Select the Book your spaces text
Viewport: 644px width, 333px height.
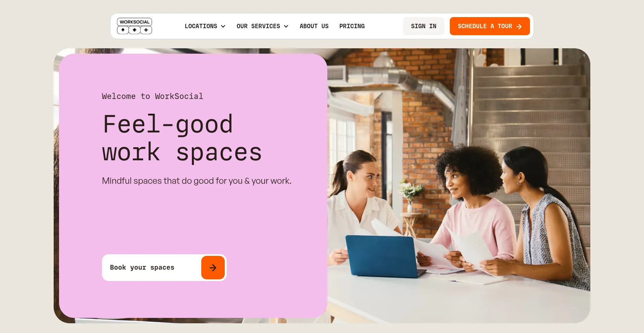(x=142, y=268)
